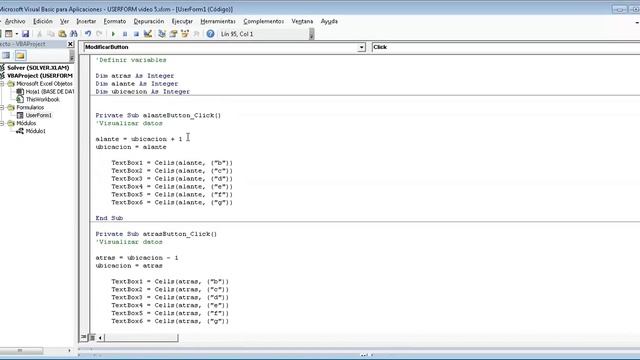640x360 pixels.
Task: Close the VBAProject explorer panel
Action: 70,44
